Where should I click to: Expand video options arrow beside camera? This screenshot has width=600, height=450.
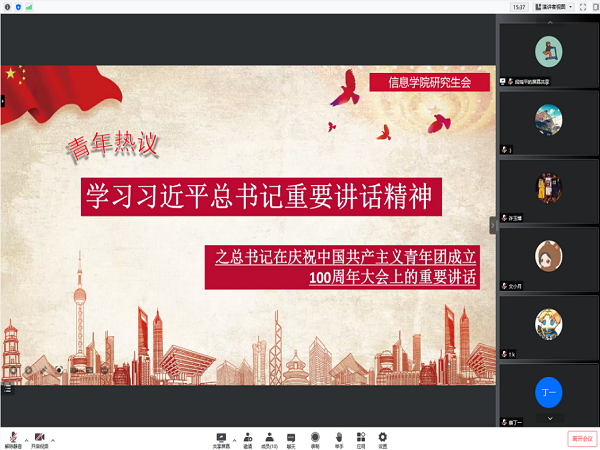53,440
